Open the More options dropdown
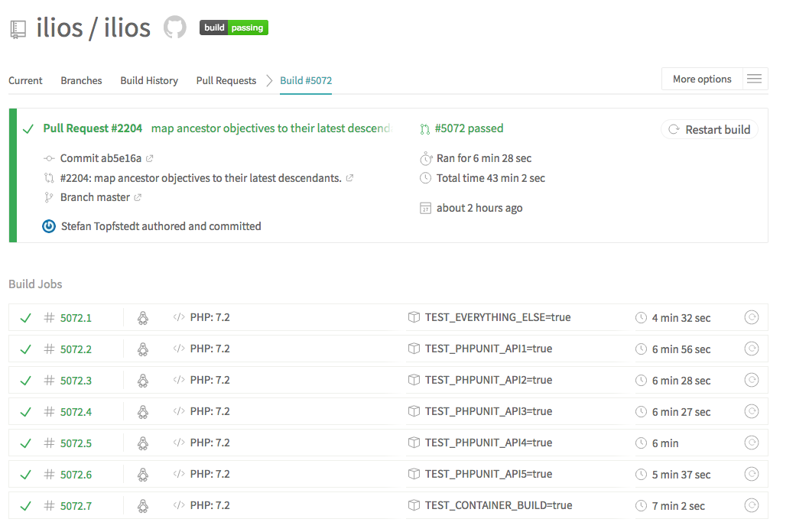This screenshot has width=796, height=532. tap(702, 79)
